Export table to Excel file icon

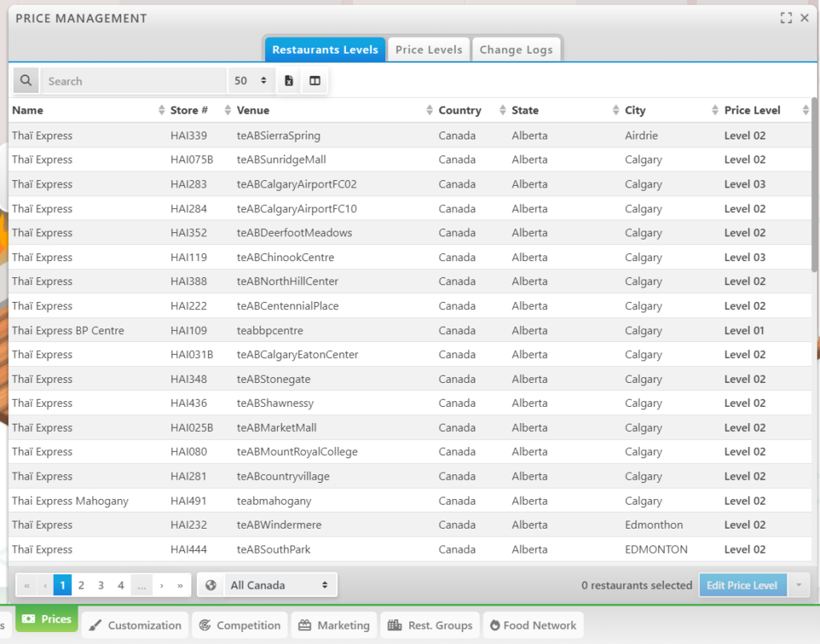(289, 81)
